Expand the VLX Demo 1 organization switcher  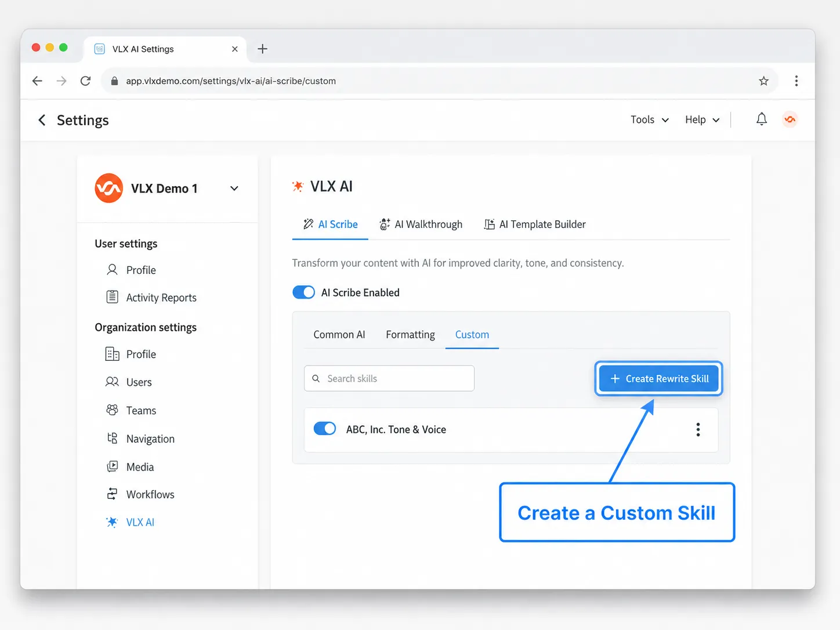tap(234, 188)
